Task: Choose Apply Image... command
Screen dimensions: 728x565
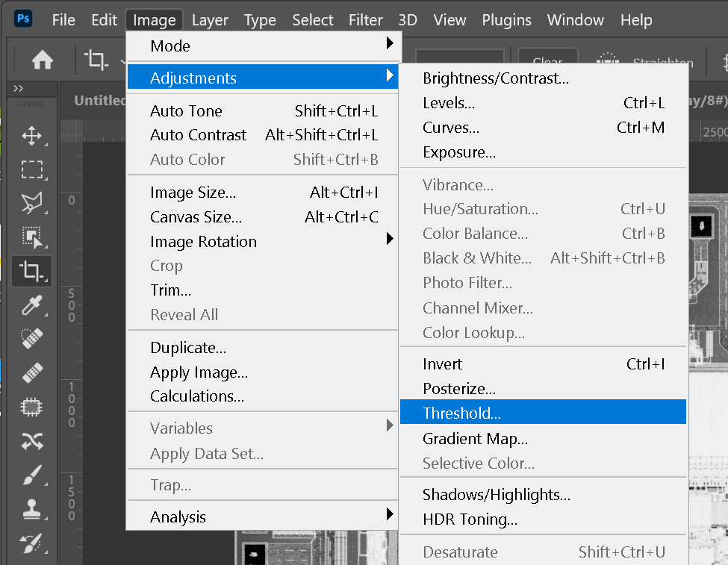Action: click(263, 372)
